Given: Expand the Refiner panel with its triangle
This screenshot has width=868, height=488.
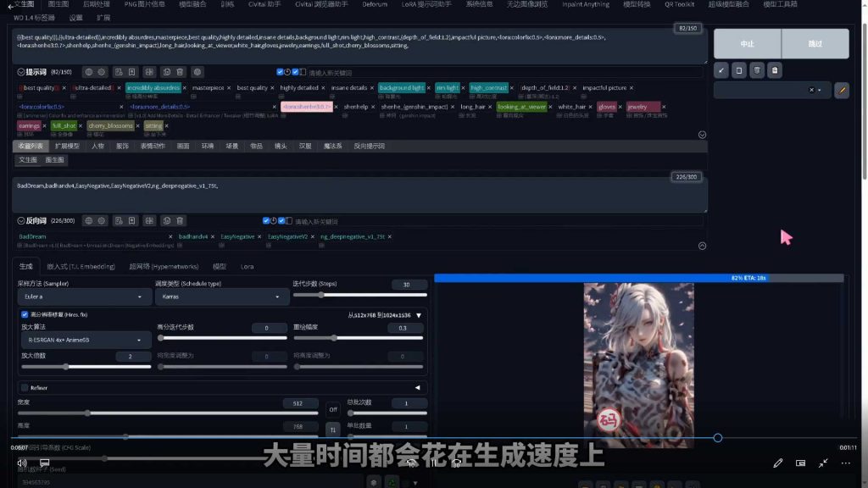Looking at the screenshot, I should tap(417, 388).
